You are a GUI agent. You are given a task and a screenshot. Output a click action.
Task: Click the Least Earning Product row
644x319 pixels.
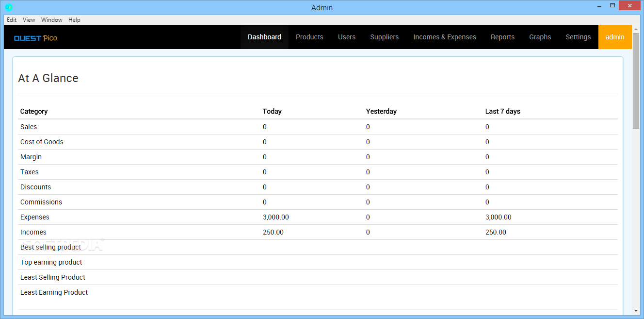pyautogui.click(x=318, y=292)
